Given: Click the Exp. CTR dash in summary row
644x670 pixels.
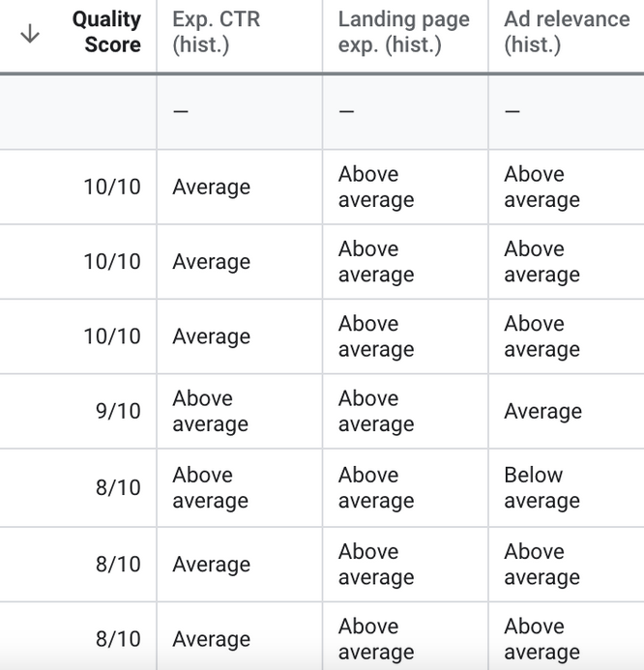Looking at the screenshot, I should pyautogui.click(x=180, y=111).
